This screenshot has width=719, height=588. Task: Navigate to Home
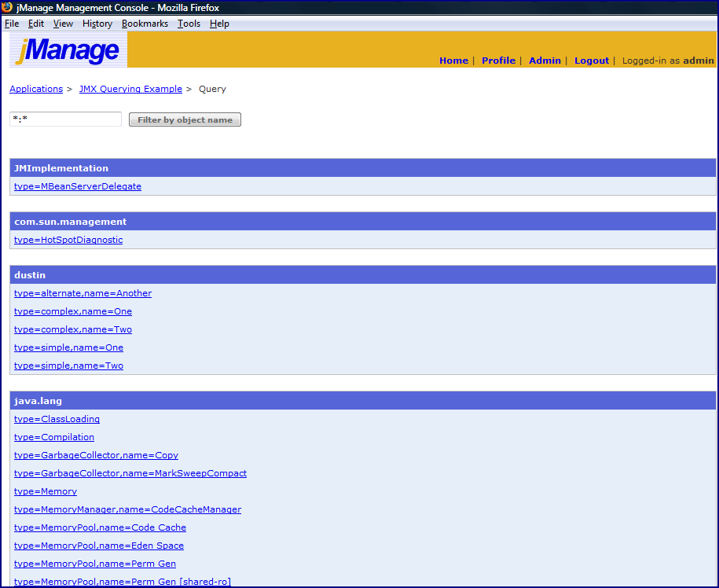453,61
